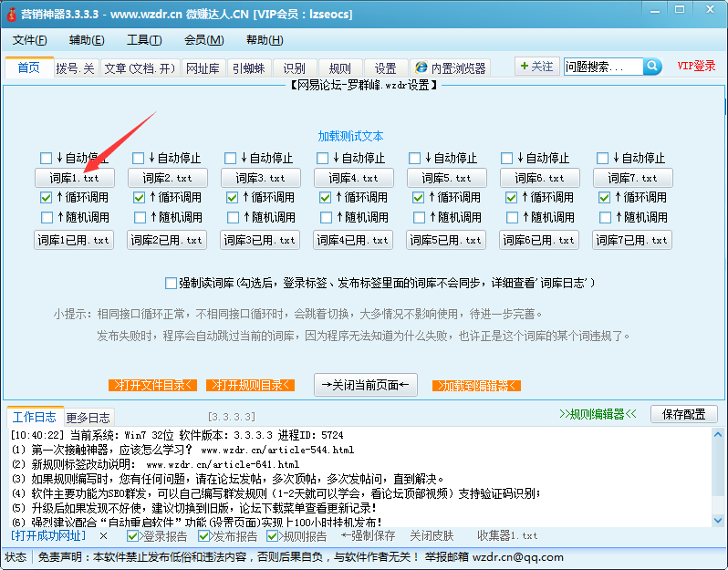
Task: Open the 词库6.txt button
Action: pyautogui.click(x=539, y=178)
